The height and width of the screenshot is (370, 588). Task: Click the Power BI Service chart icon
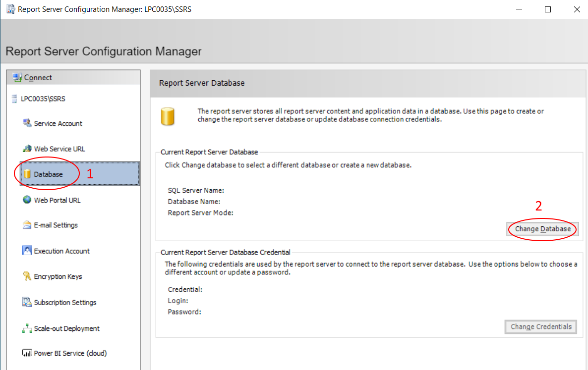point(27,353)
